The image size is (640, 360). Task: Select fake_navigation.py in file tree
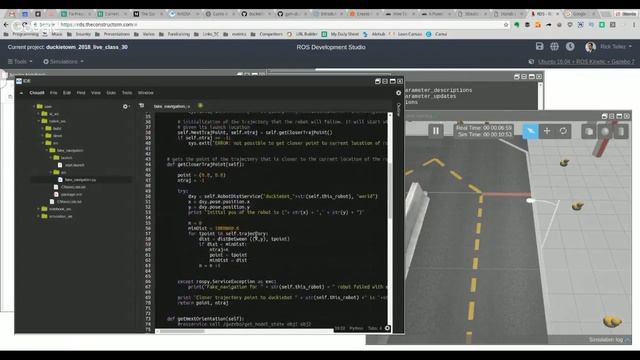click(x=80, y=180)
